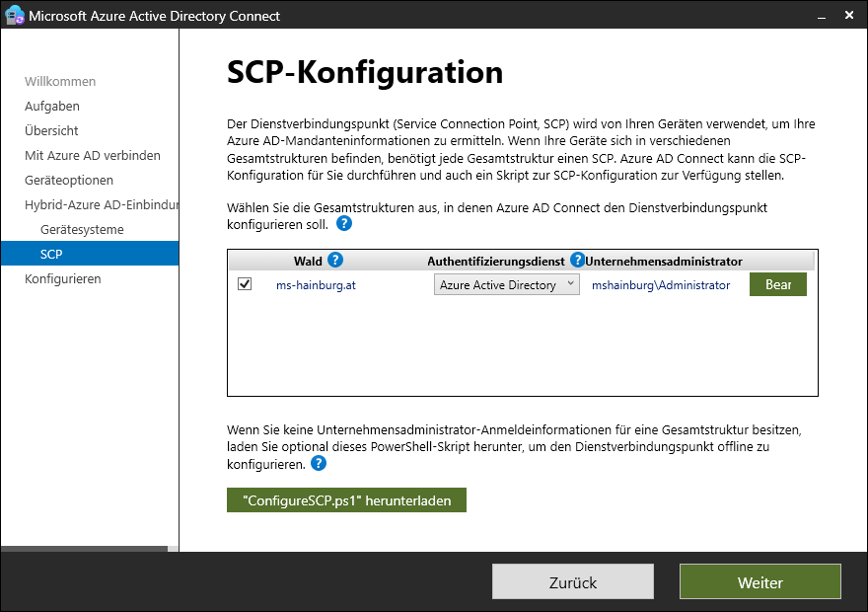Open Mit Azure AD verbinden step

point(93,155)
